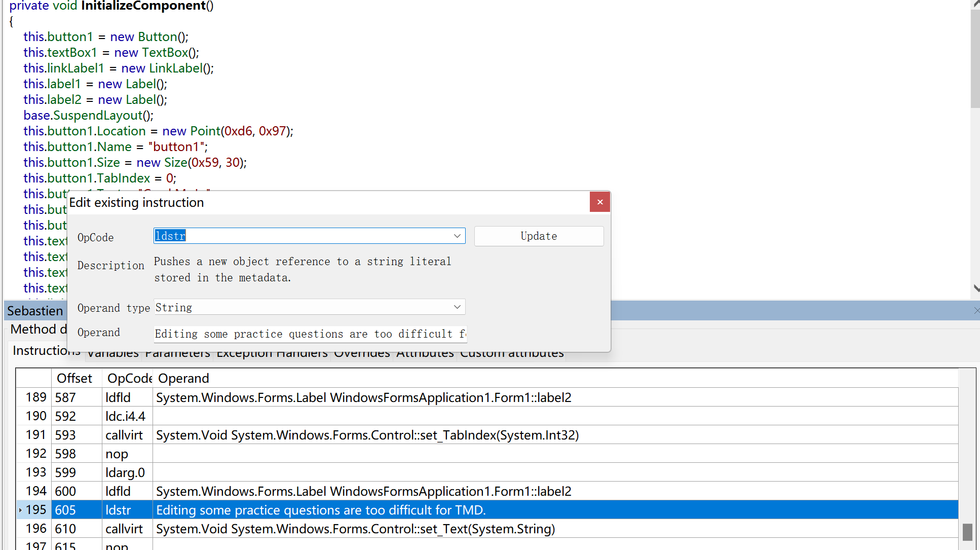Click code line this.linkLabel1 = new LinkLabel()
Screen dimensions: 980x550
(x=119, y=68)
